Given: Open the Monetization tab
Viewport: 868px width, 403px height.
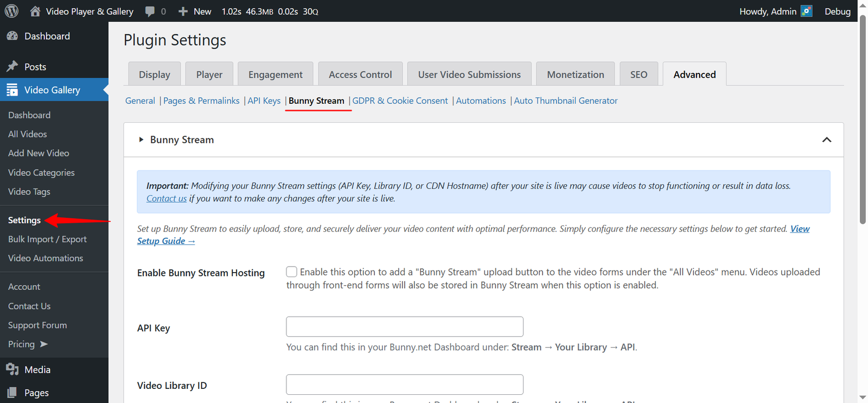Looking at the screenshot, I should point(576,74).
